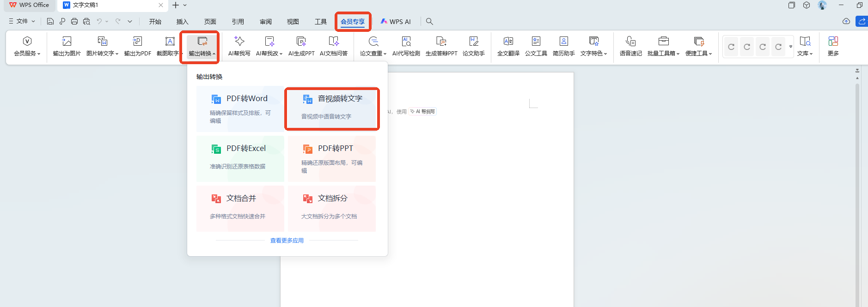868x307 pixels.
Task: Click the undo arrow icon
Action: click(x=99, y=21)
